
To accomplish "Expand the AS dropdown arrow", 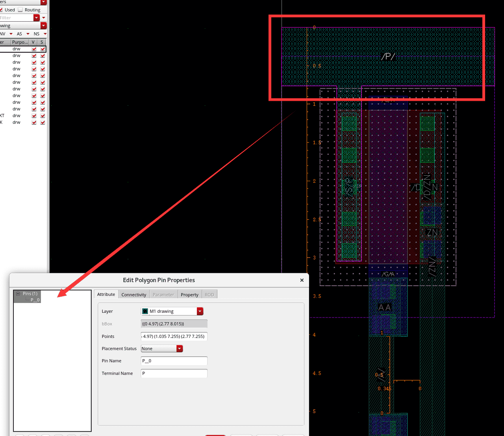I will (x=28, y=34).
